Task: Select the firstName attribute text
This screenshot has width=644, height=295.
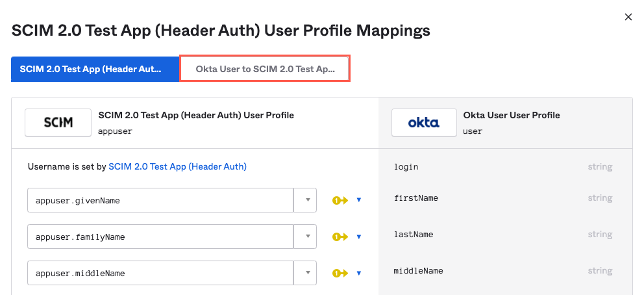Action: pyautogui.click(x=415, y=198)
